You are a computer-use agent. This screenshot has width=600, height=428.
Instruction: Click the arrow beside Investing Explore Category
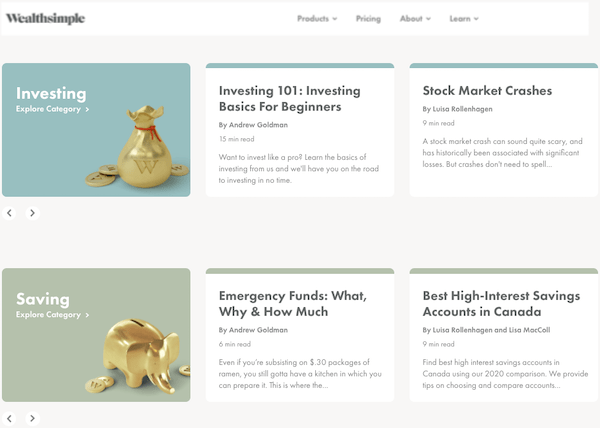point(87,110)
